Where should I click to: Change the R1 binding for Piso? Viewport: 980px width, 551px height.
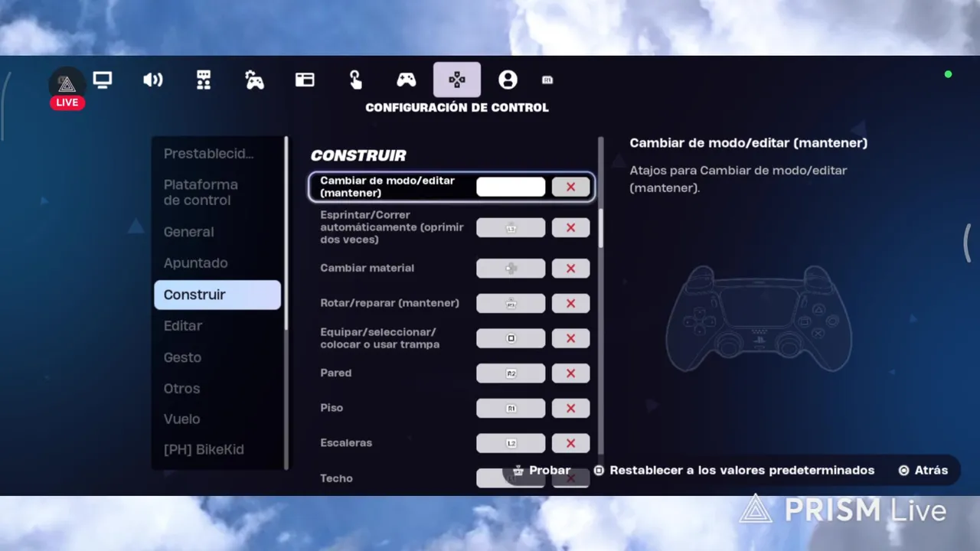511,409
